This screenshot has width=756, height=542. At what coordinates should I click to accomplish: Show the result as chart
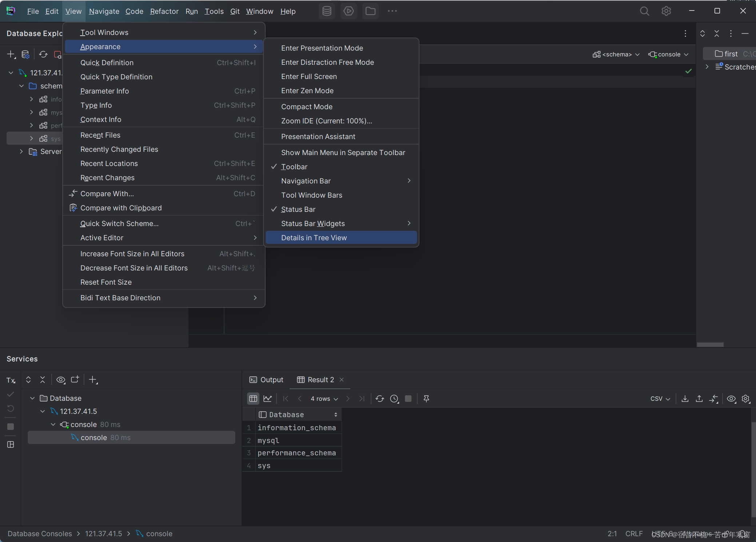point(267,399)
